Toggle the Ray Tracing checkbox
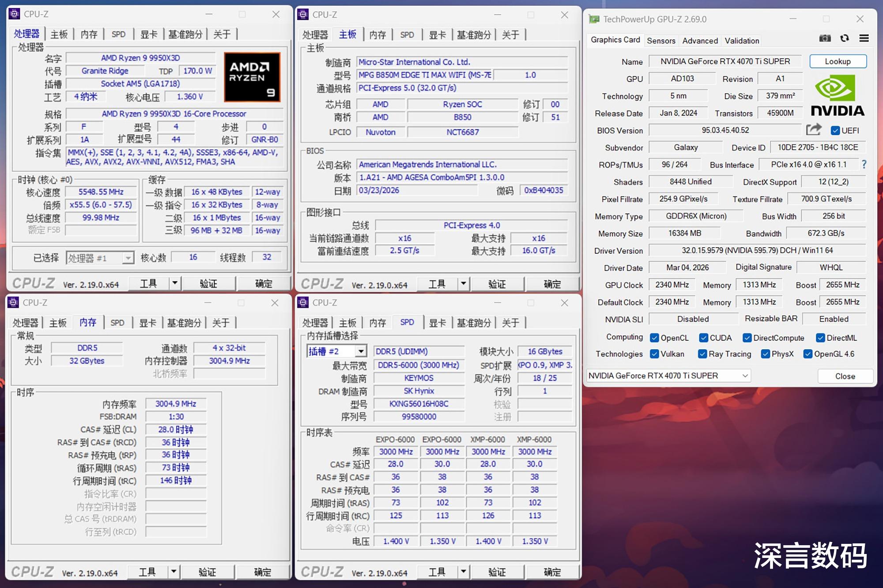The image size is (883, 588). pyautogui.click(x=702, y=354)
